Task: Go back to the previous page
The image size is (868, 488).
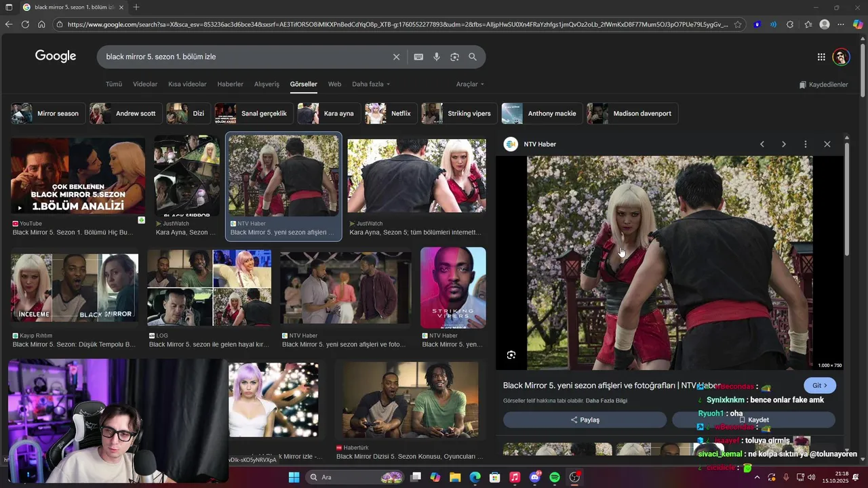Action: [x=9, y=24]
